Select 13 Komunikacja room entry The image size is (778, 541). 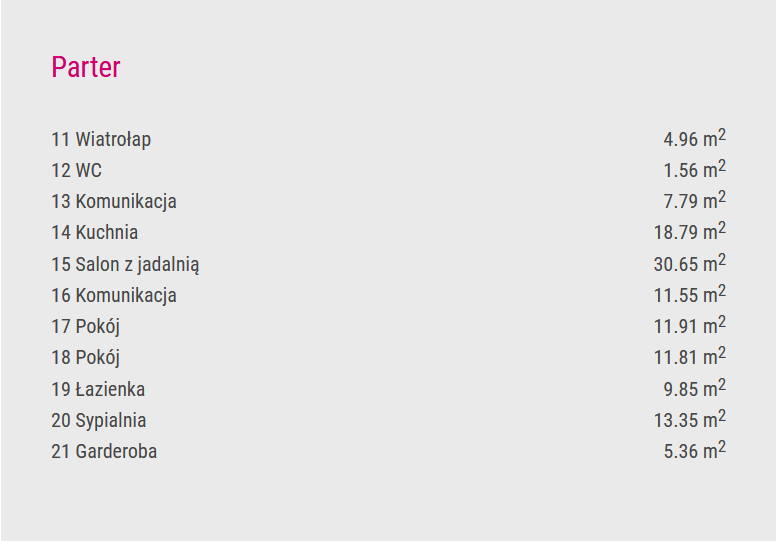(x=114, y=202)
